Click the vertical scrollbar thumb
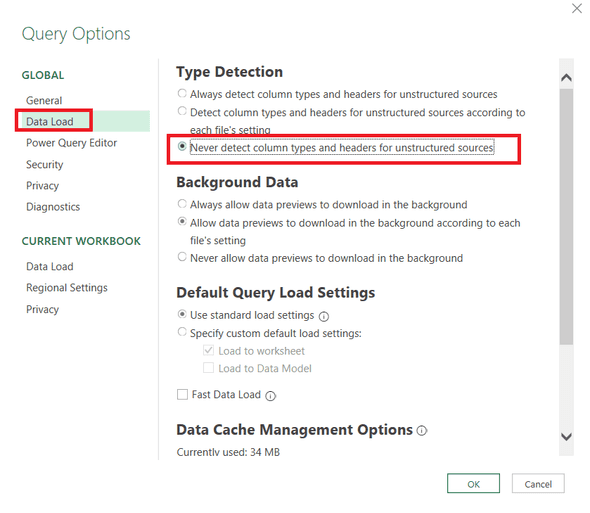The image size is (590, 513). pos(566,216)
